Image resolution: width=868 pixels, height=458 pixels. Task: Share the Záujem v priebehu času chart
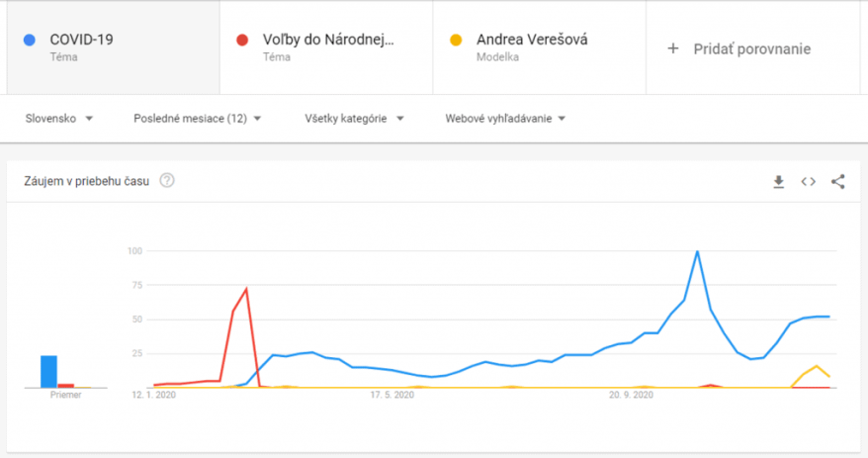click(x=837, y=182)
